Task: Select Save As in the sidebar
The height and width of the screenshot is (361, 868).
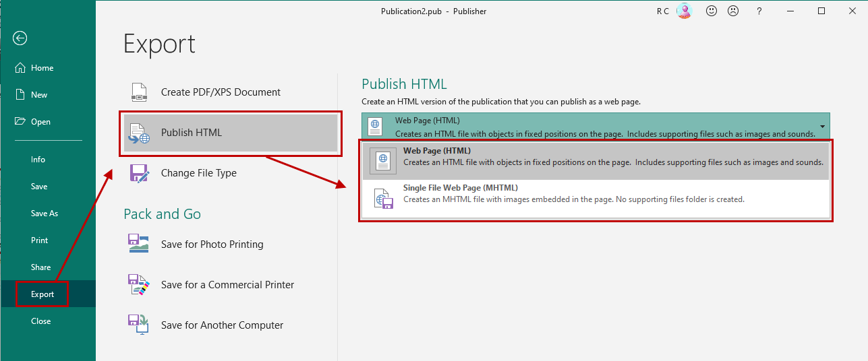Action: click(x=45, y=214)
